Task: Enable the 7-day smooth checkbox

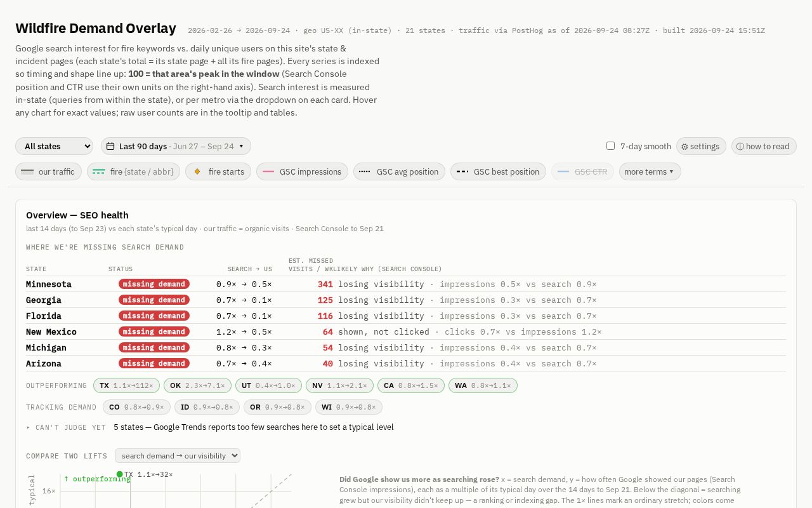Action: pos(610,145)
